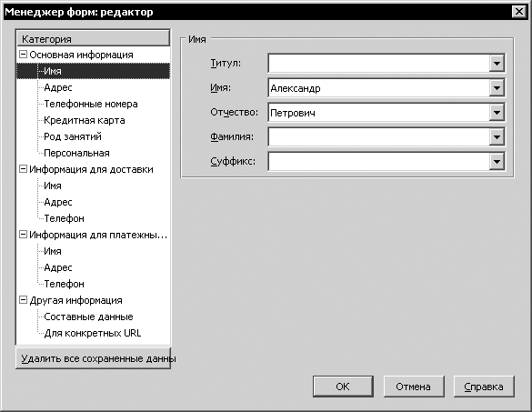Open help via Справка button

[x=484, y=387]
